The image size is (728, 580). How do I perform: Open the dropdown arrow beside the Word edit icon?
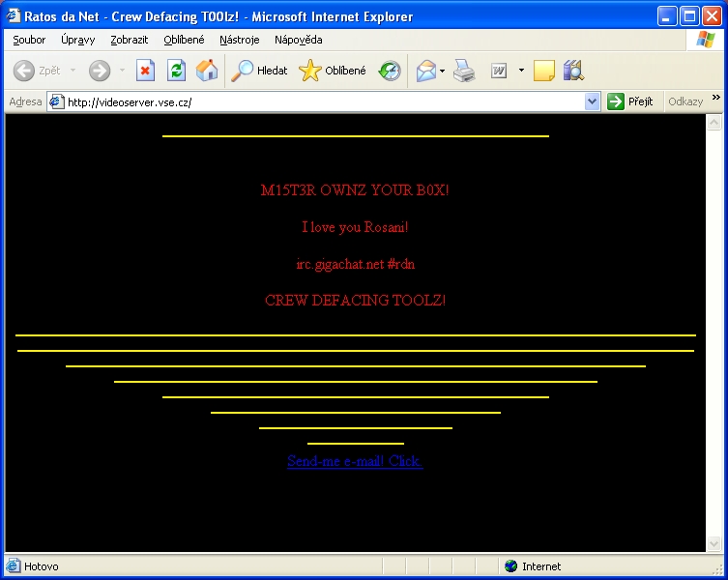(x=521, y=71)
